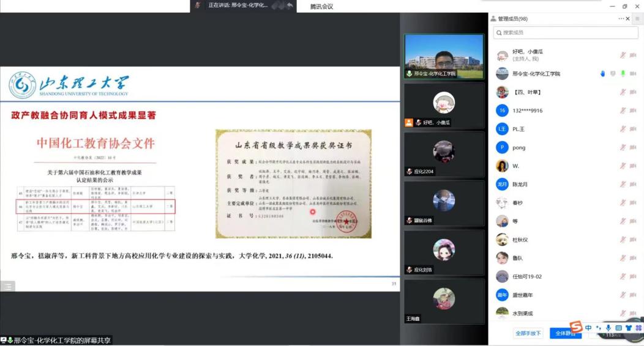The height and width of the screenshot is (346, 644).
Task: Click the speaking indicator 正在讲话: 邢令宝-化学化工...
Action: point(238,6)
